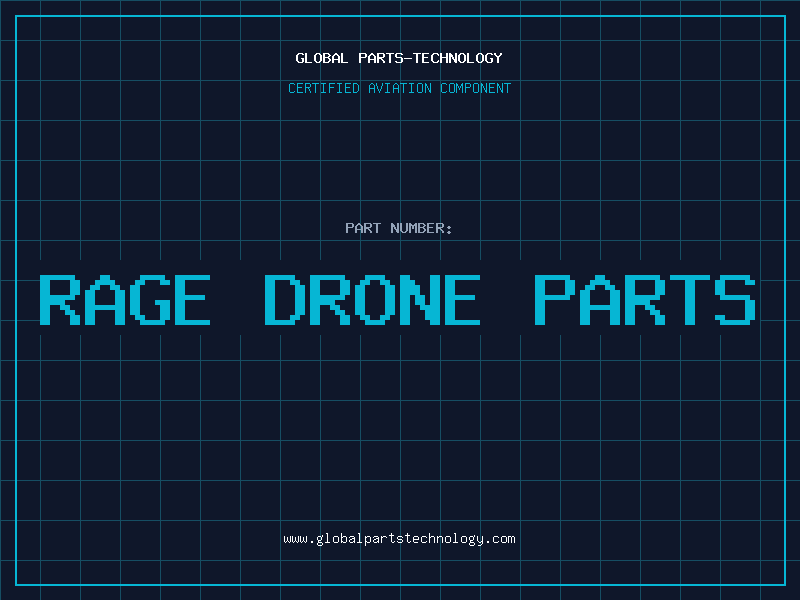The height and width of the screenshot is (600, 800).
Task: Click the word NUMBER: in the label
Action: 421,228
